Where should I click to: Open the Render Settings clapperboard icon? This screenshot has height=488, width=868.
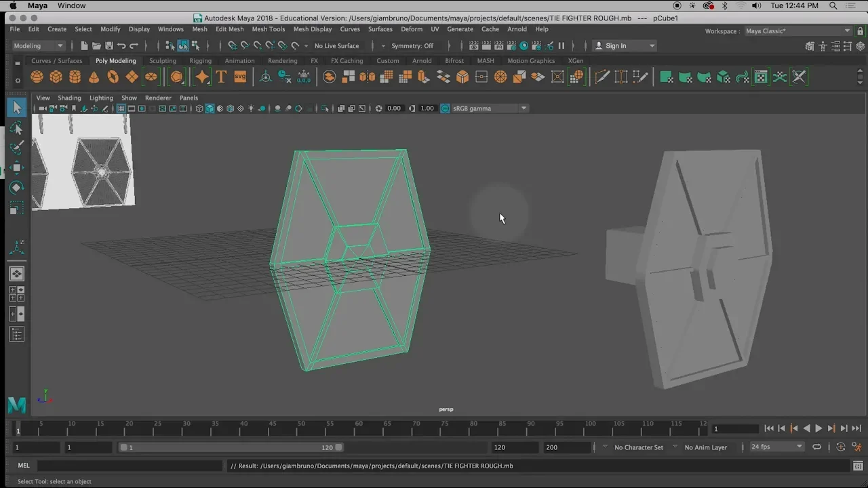[x=511, y=45]
